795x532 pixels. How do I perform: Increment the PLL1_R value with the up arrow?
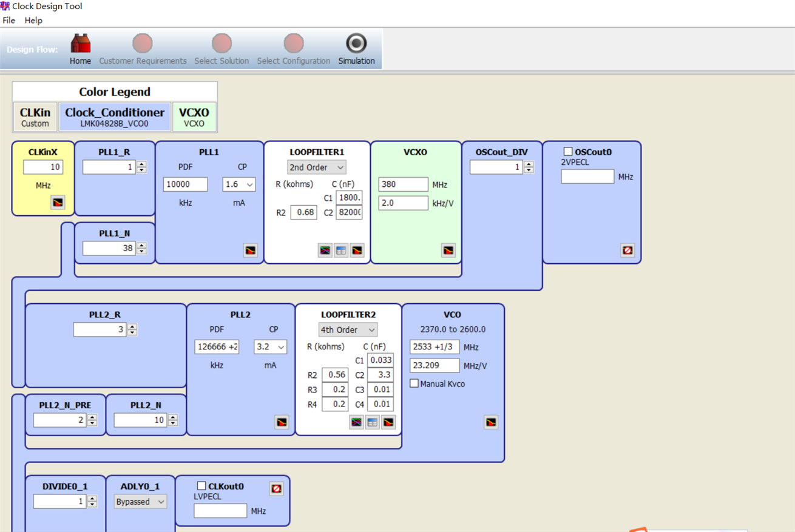pos(141,164)
